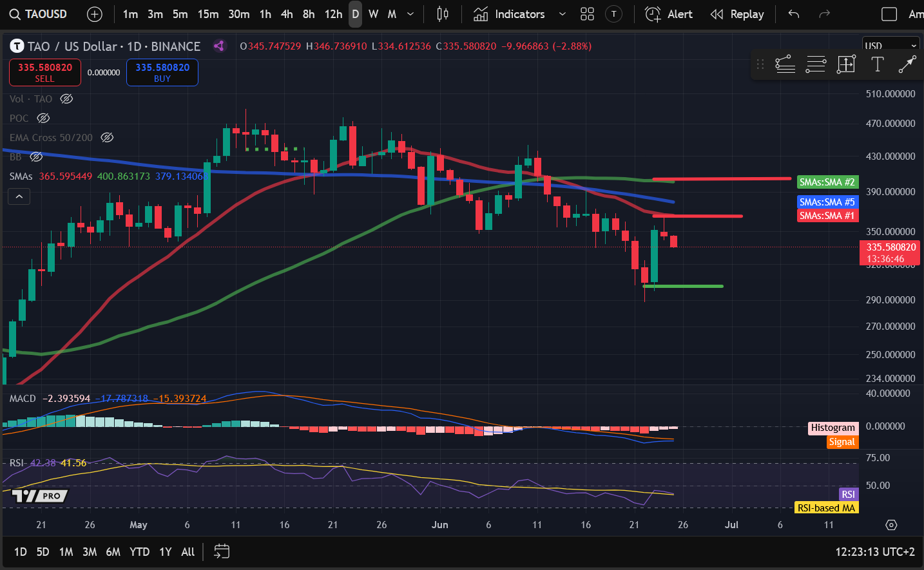Screen dimensions: 924x570
Task: Start bar Replay mode
Action: [x=737, y=14]
